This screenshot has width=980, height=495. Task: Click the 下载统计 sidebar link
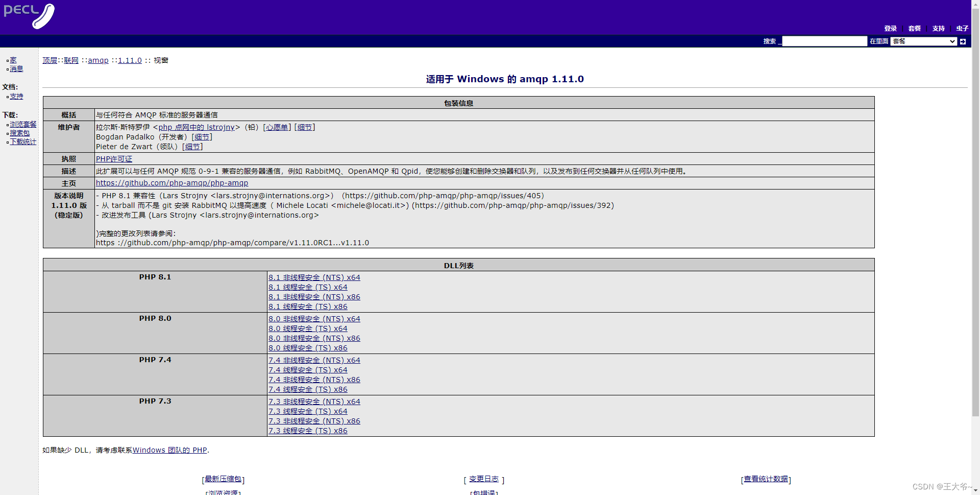pyautogui.click(x=23, y=142)
